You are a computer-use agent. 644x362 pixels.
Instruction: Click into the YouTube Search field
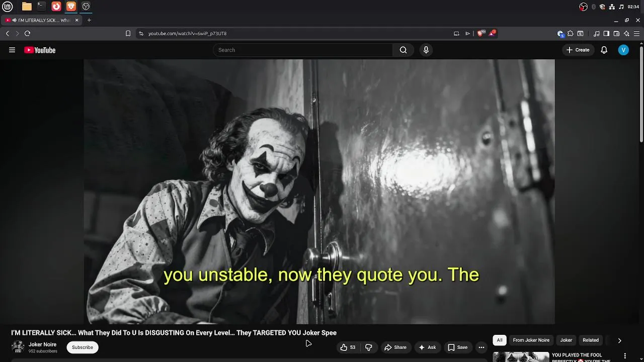pos(303,50)
